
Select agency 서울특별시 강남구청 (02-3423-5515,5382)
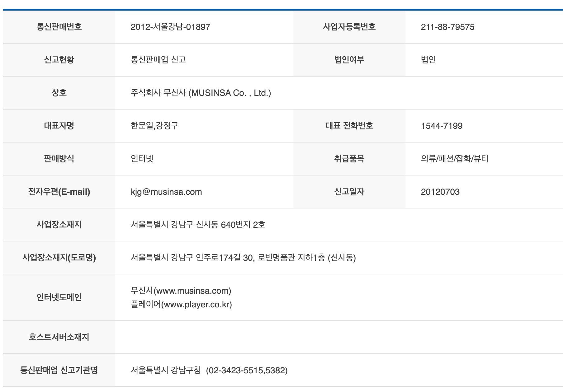pyautogui.click(x=209, y=370)
